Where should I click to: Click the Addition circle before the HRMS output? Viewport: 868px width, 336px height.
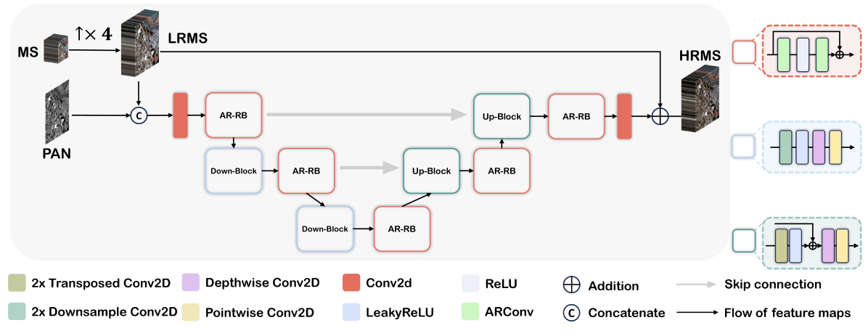[x=660, y=115]
